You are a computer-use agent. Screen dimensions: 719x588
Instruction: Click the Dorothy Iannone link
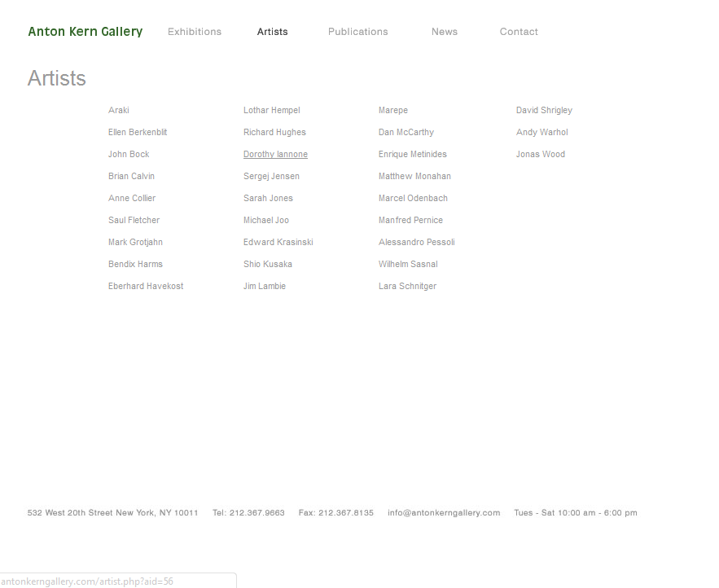tap(275, 155)
